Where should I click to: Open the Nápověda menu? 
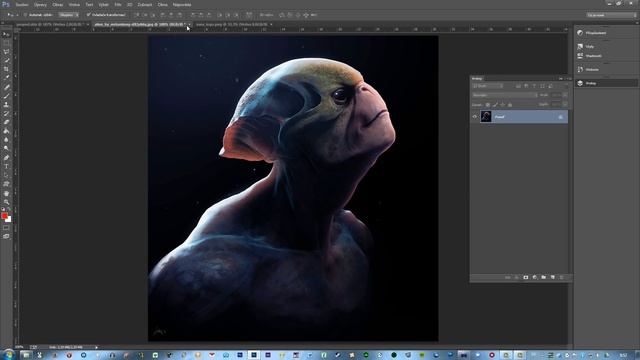[x=182, y=5]
